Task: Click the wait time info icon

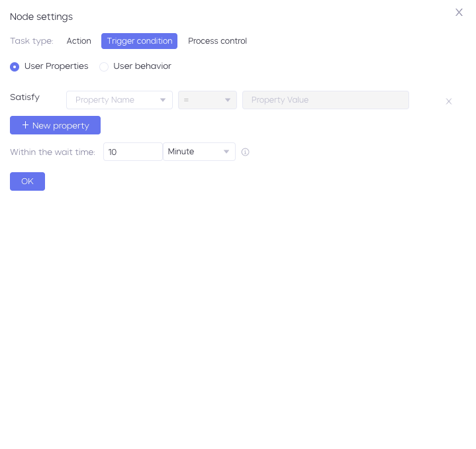Action: [245, 152]
